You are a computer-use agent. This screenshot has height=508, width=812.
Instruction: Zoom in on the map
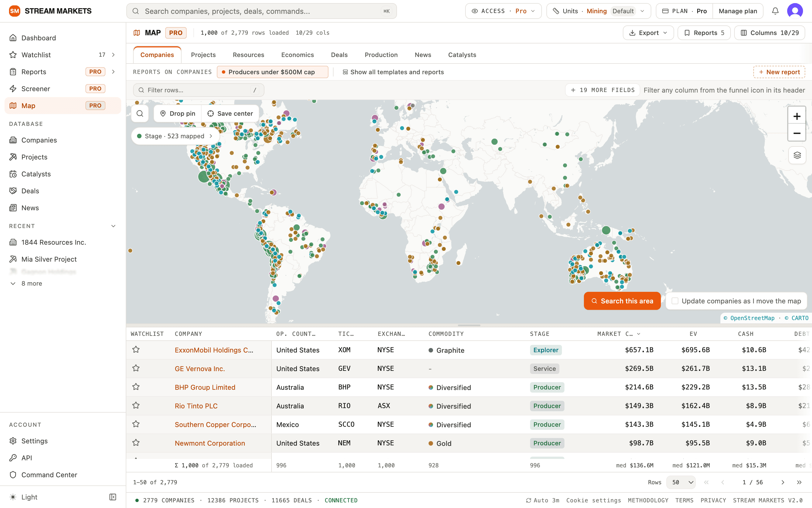[x=796, y=116]
